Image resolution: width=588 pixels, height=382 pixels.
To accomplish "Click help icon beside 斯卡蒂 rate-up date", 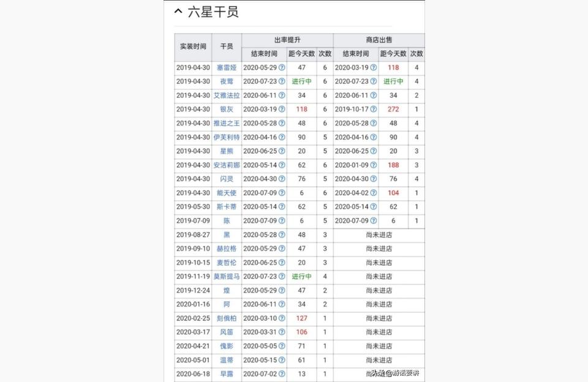I will pos(282,206).
